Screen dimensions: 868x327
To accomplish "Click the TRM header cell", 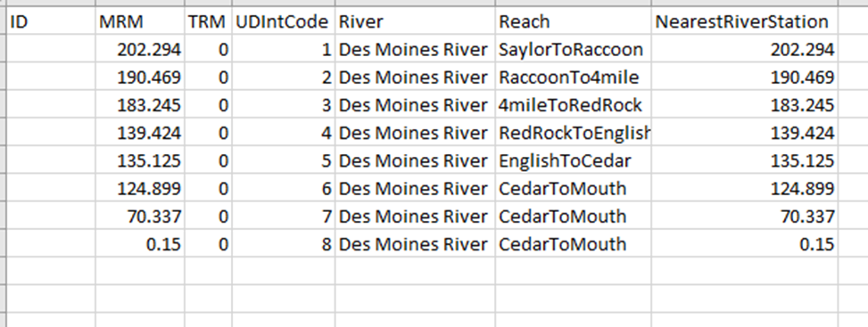I will click(208, 21).
